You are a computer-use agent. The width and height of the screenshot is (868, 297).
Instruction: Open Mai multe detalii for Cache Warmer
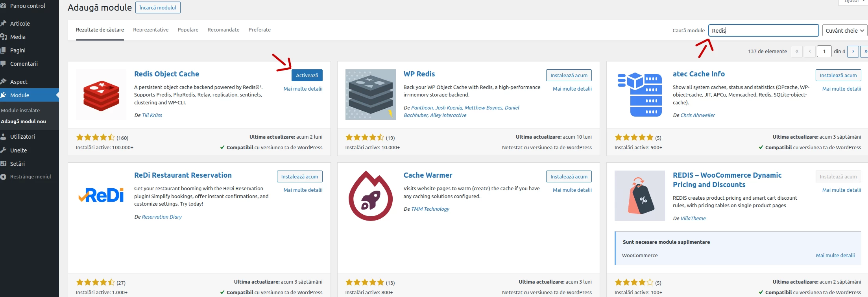[x=572, y=190]
